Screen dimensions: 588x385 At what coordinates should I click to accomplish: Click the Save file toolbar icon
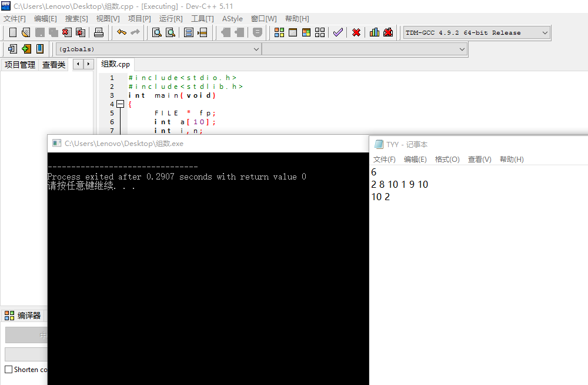[x=40, y=33]
